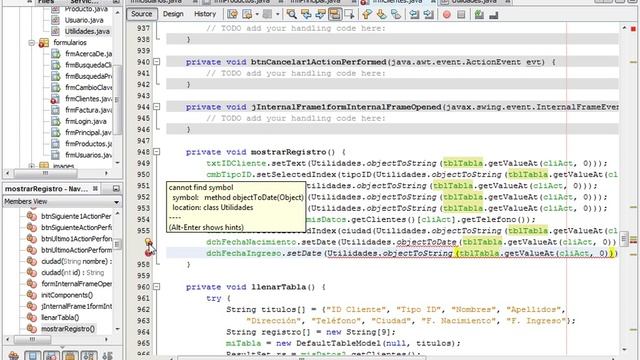The height and width of the screenshot is (360, 640).
Task: Click red error indicator atop error stripe
Action: tap(633, 29)
